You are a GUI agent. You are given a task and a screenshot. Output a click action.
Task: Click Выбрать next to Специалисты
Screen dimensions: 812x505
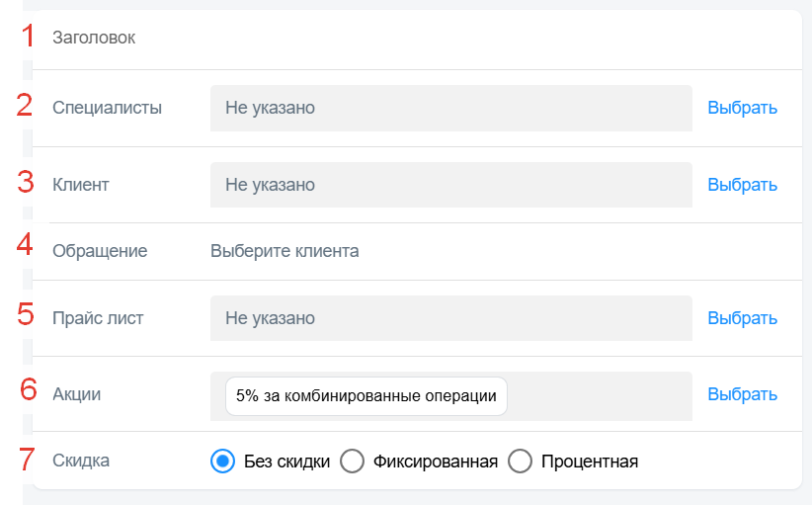tap(742, 108)
